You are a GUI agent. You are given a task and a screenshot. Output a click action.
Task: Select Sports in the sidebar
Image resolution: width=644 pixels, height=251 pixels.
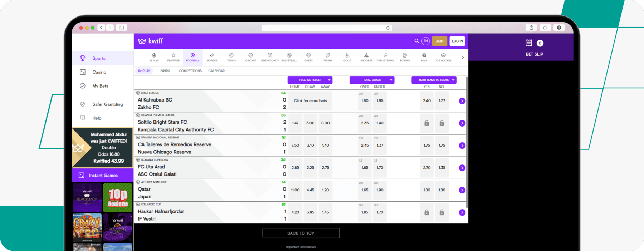pyautogui.click(x=103, y=58)
